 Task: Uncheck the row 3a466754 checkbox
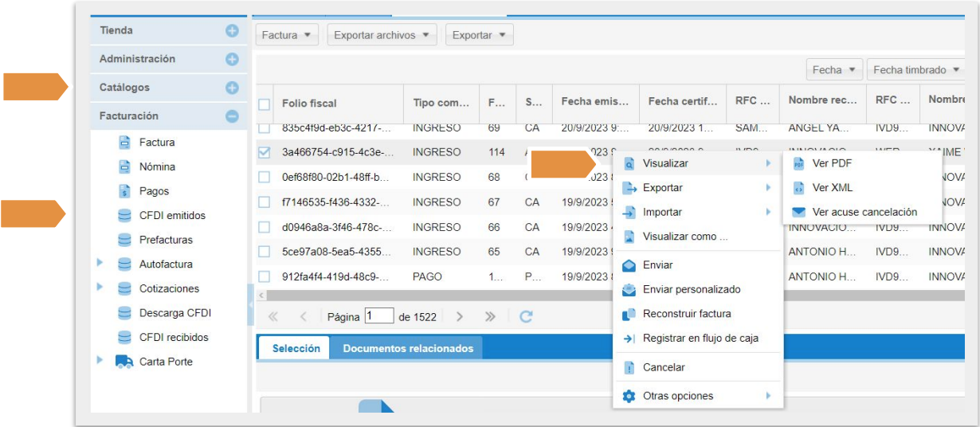(x=265, y=152)
